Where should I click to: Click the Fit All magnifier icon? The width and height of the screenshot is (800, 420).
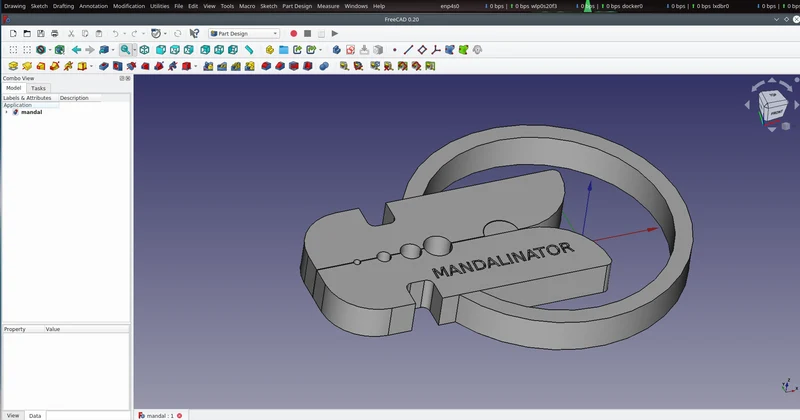[x=125, y=50]
